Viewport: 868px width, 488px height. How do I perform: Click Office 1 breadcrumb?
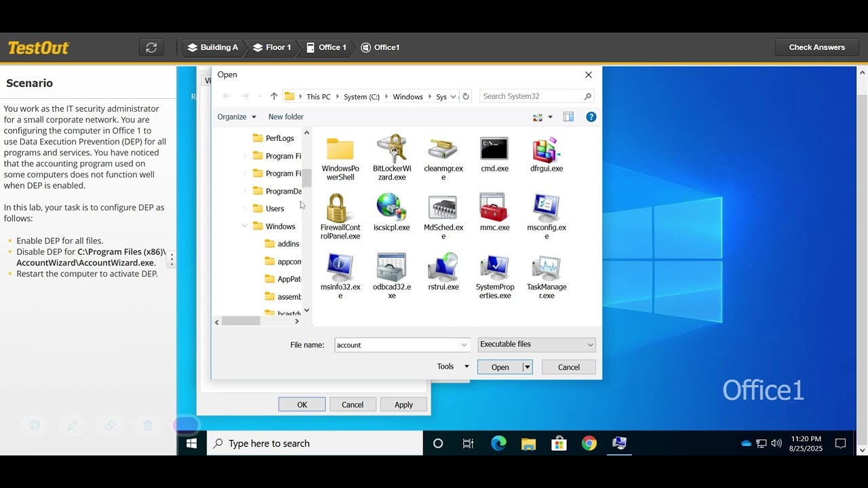pos(326,47)
